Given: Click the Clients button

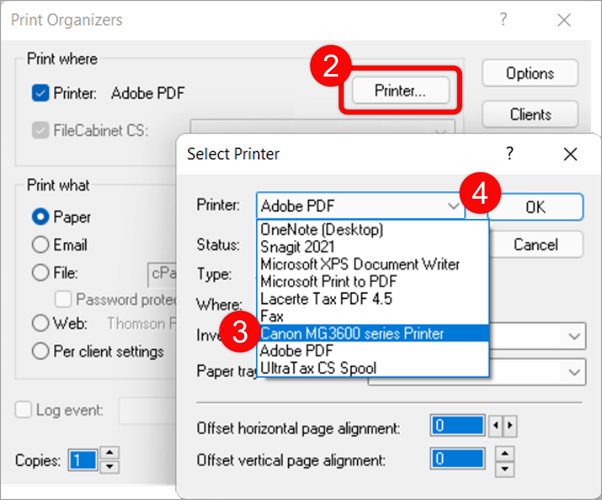Looking at the screenshot, I should [x=531, y=115].
